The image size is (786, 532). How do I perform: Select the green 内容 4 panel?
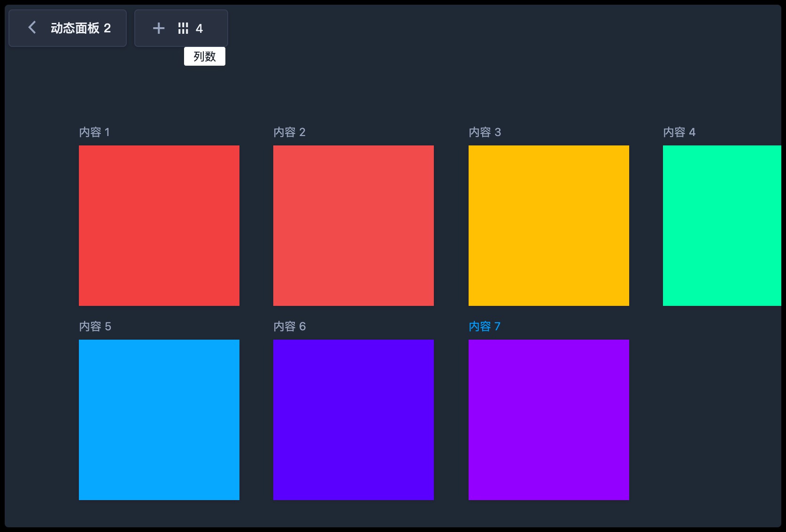click(722, 226)
